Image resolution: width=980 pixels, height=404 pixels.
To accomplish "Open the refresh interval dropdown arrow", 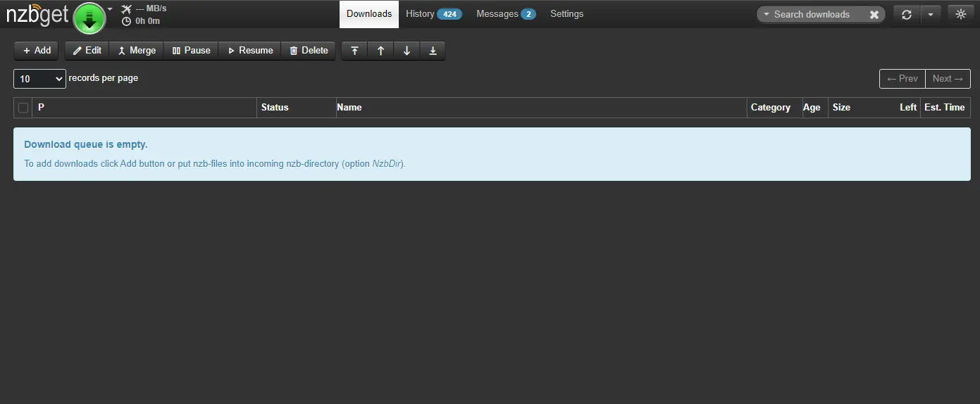I will click(931, 14).
